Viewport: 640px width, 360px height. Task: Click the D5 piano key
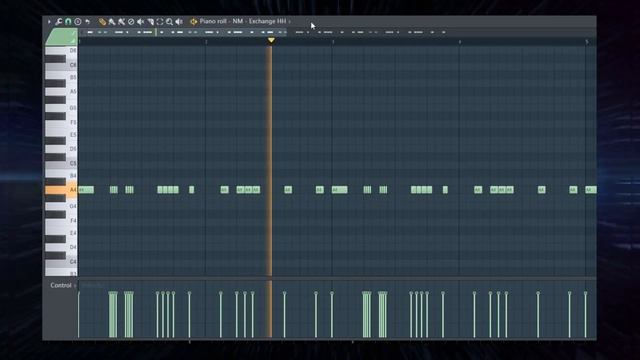[x=61, y=149]
